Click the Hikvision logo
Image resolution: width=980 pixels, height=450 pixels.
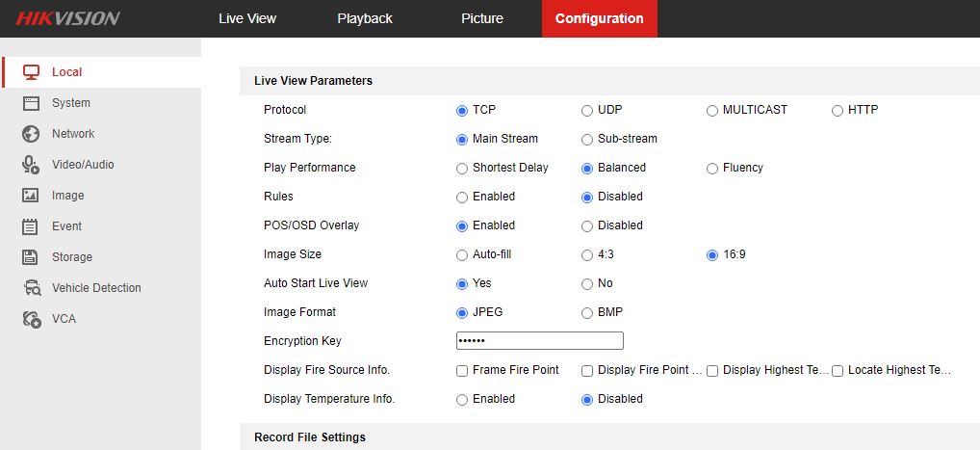[67, 18]
